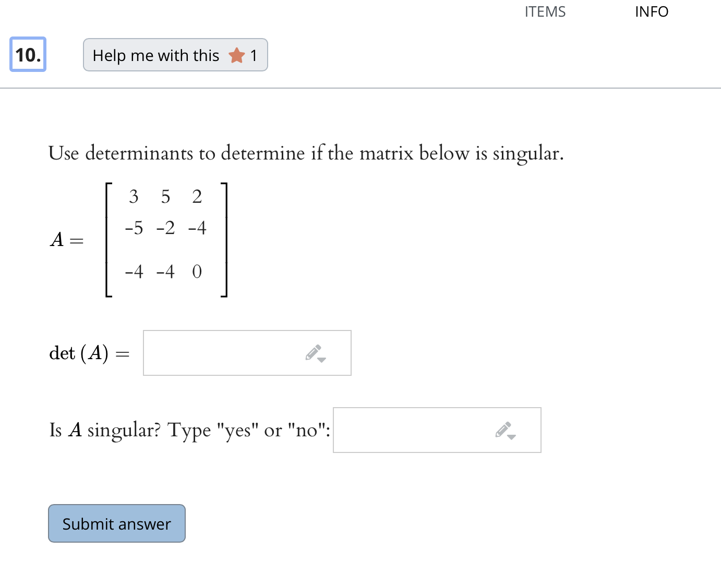Click the question instruction text

[x=306, y=153]
